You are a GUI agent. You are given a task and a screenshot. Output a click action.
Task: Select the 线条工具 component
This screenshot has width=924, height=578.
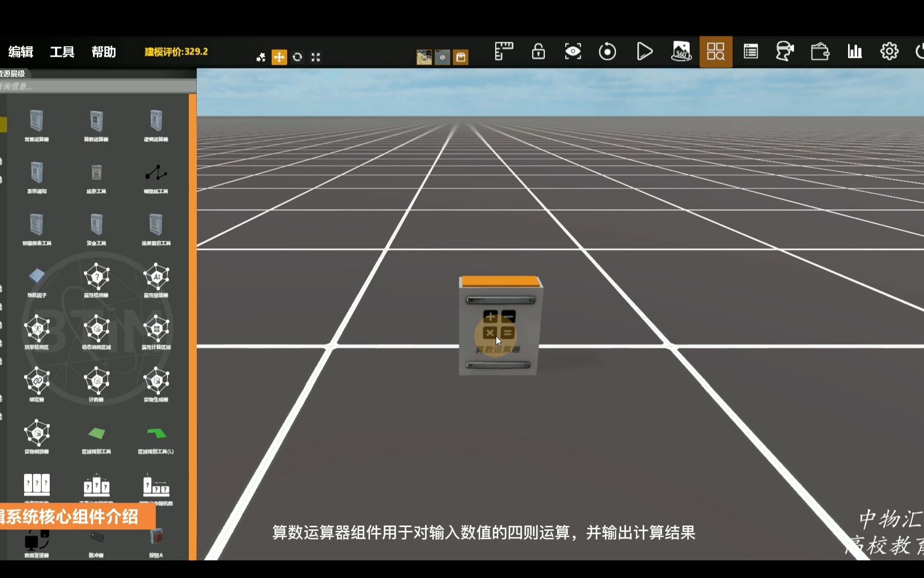pos(96,177)
